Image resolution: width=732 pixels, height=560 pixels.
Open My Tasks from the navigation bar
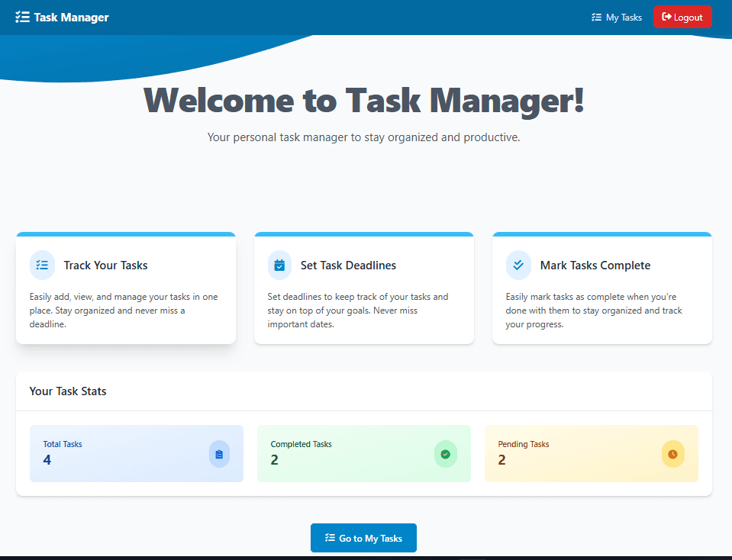[617, 17]
